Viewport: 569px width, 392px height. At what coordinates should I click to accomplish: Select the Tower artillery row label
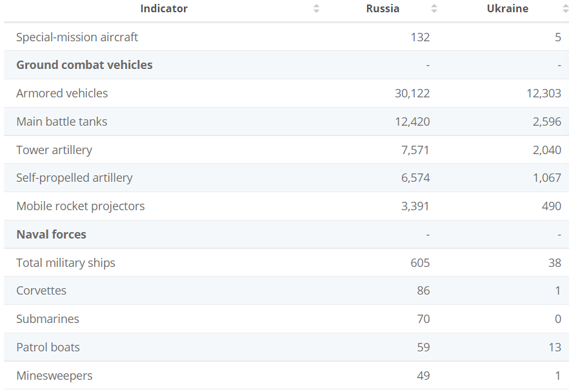(x=54, y=150)
